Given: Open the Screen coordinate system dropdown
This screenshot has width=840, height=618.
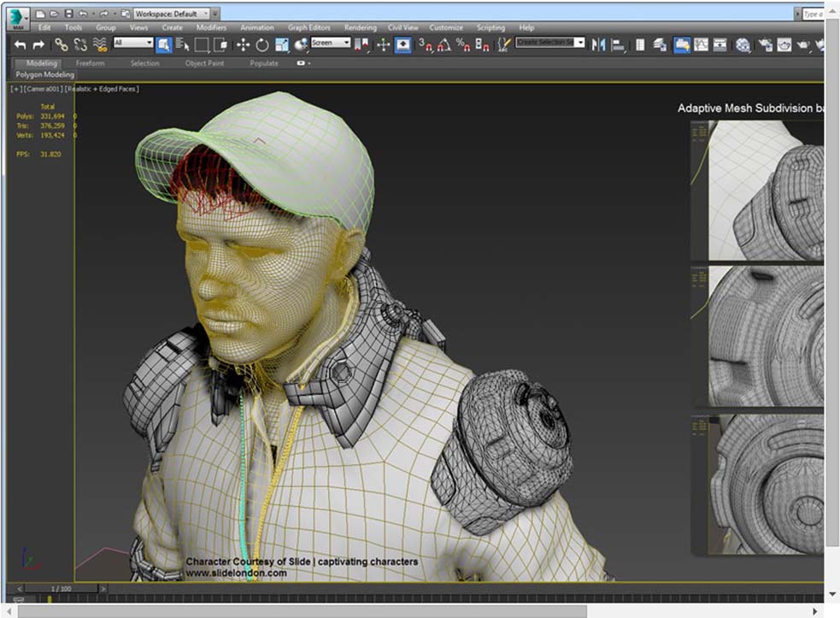Looking at the screenshot, I should point(331,43).
